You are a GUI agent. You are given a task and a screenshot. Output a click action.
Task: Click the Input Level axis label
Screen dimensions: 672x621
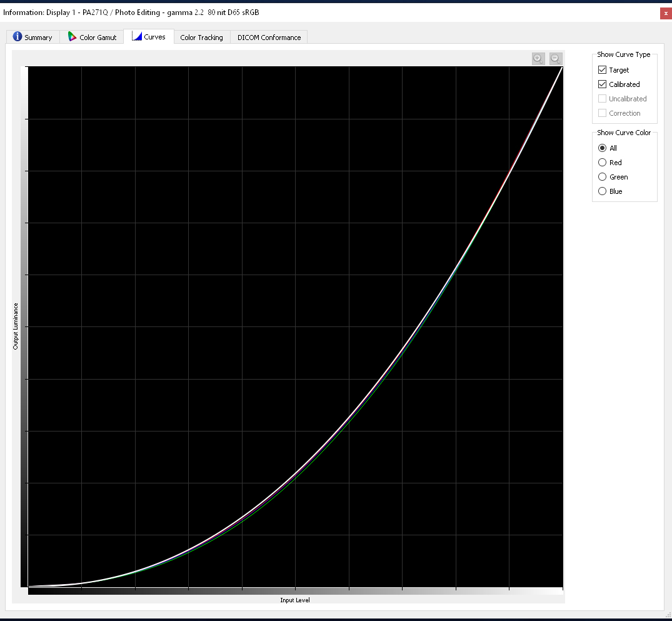click(x=295, y=600)
